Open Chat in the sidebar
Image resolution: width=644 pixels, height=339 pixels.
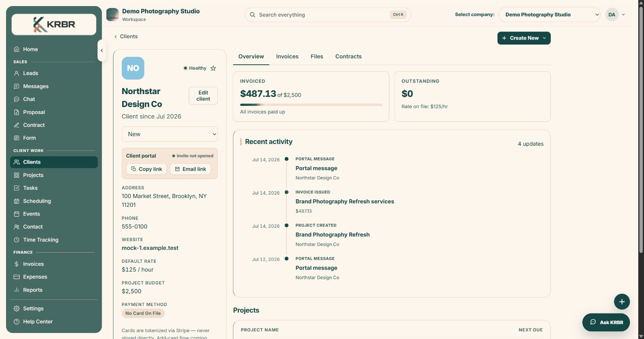pos(54,99)
